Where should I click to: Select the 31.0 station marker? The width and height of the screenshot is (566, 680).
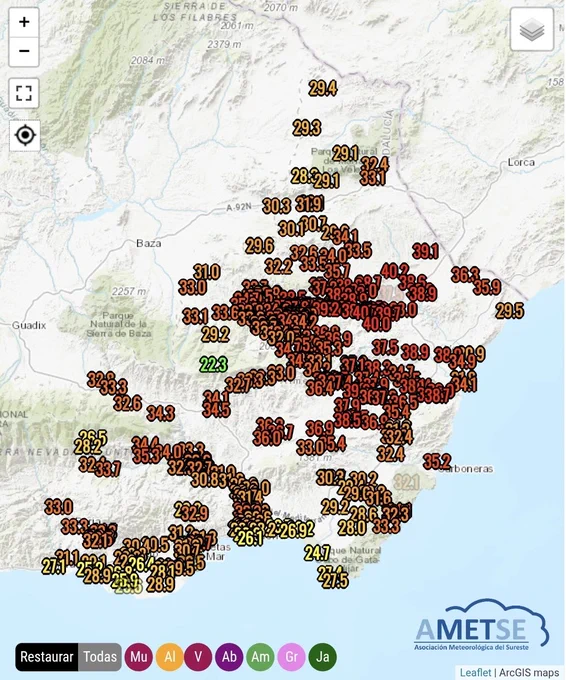[x=207, y=272]
